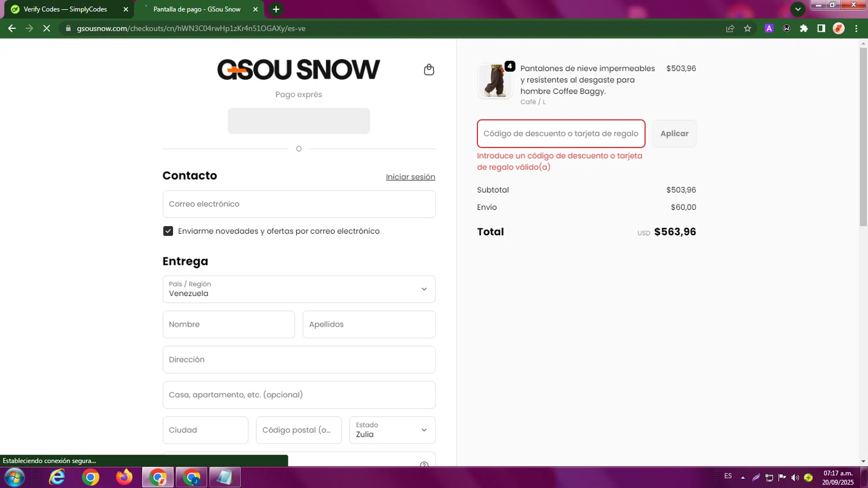Open the Chrome profile avatar
This screenshot has height=488, width=868.
pyautogui.click(x=838, y=28)
